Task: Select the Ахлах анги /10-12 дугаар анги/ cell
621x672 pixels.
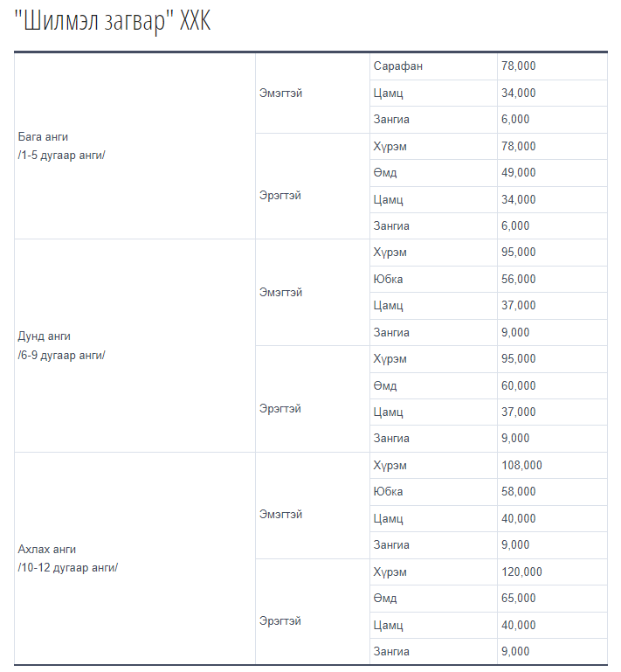Action: tap(135, 558)
